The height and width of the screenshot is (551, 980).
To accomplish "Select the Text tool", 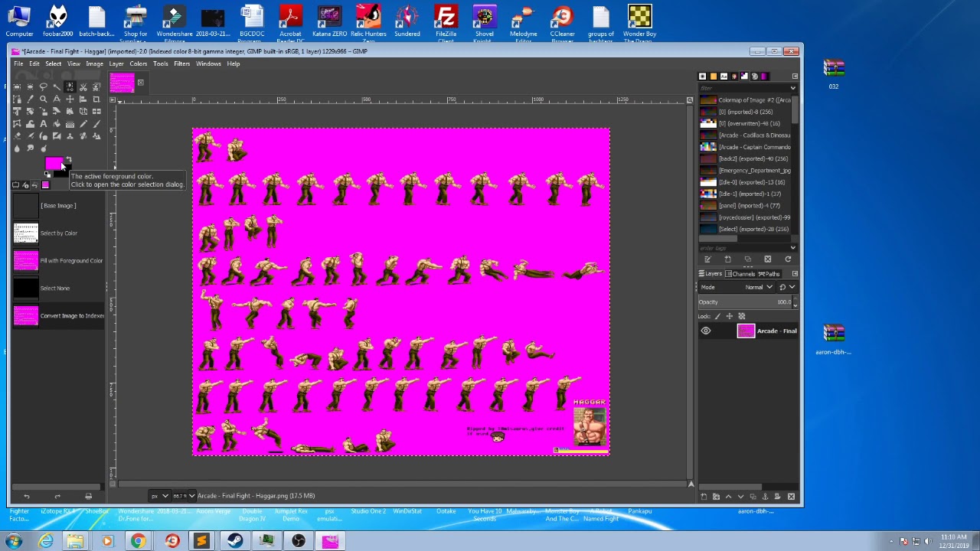I will (x=44, y=123).
